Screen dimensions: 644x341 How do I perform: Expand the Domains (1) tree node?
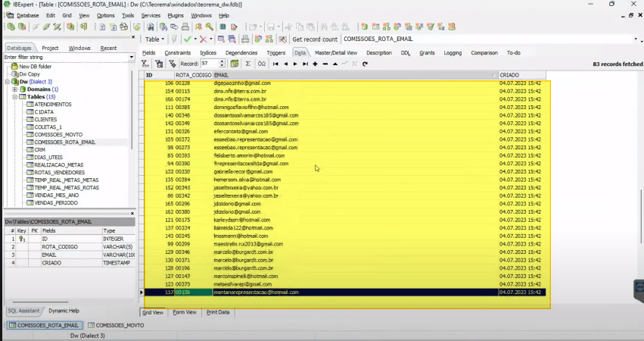point(15,89)
